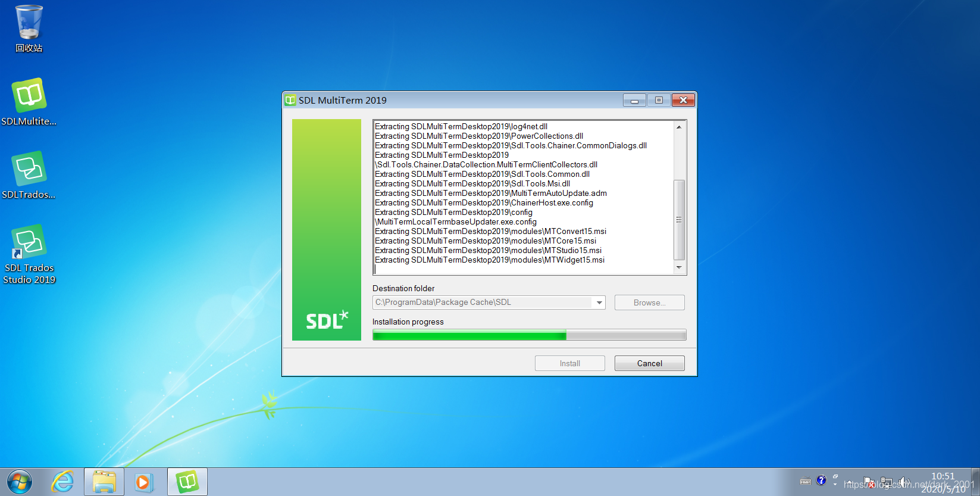The image size is (980, 496).
Task: Click the SDL logo in green banner
Action: pyautogui.click(x=327, y=320)
